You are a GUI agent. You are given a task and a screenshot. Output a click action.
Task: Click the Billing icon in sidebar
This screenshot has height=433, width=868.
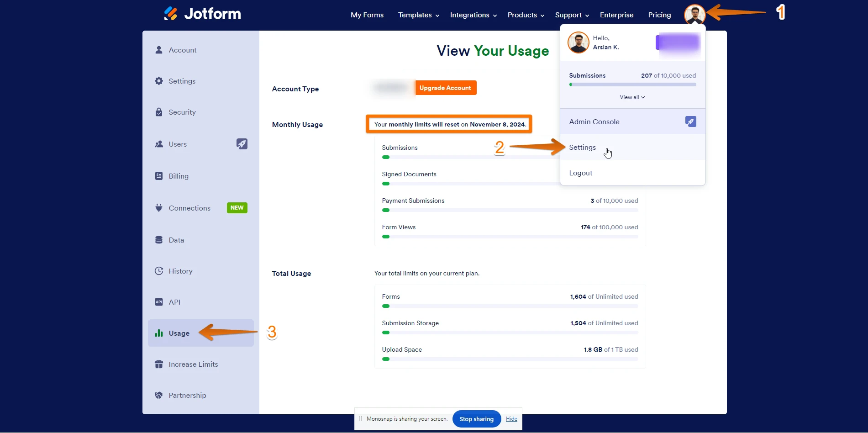pyautogui.click(x=159, y=176)
